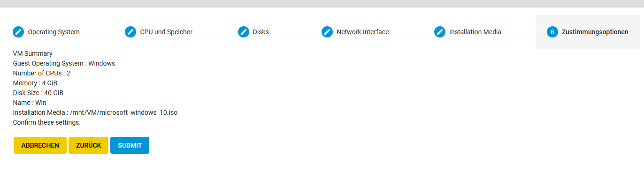
Task: Click the Disk Size 40 GiB line
Action: [x=38, y=93]
